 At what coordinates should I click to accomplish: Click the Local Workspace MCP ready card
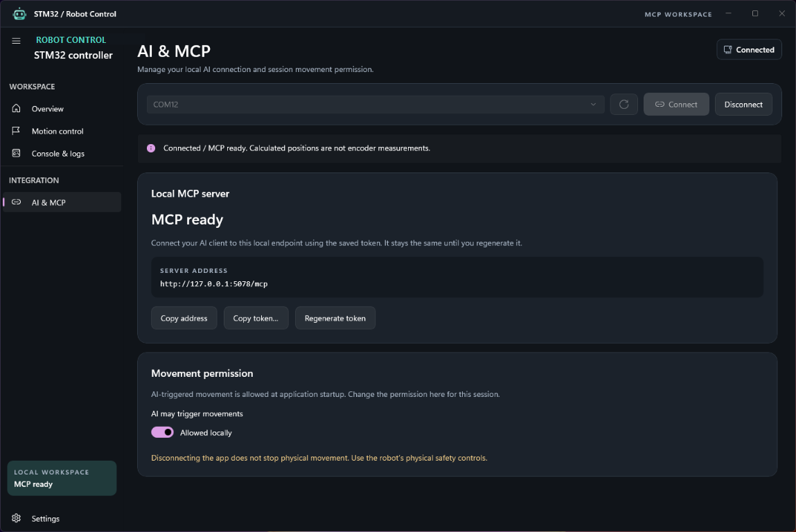[x=62, y=478]
